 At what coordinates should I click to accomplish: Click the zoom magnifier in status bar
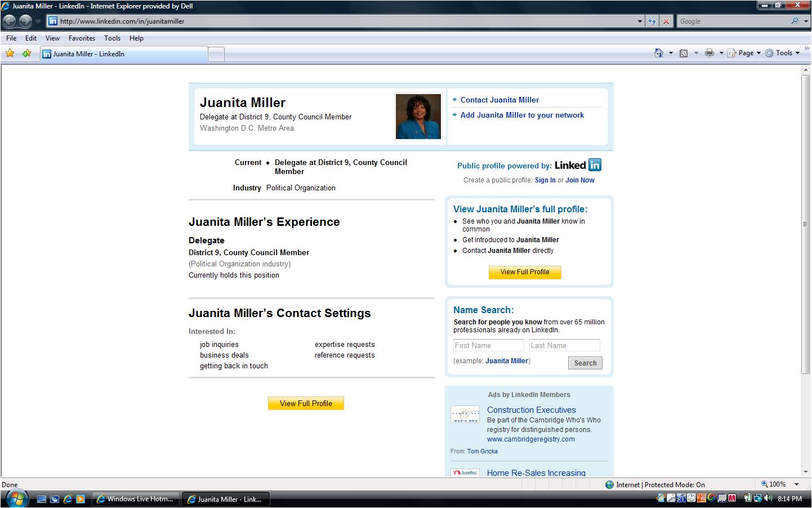[x=764, y=484]
